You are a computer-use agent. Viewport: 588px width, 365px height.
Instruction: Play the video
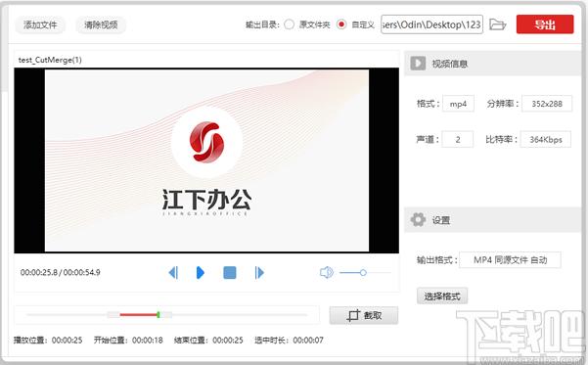tap(201, 273)
